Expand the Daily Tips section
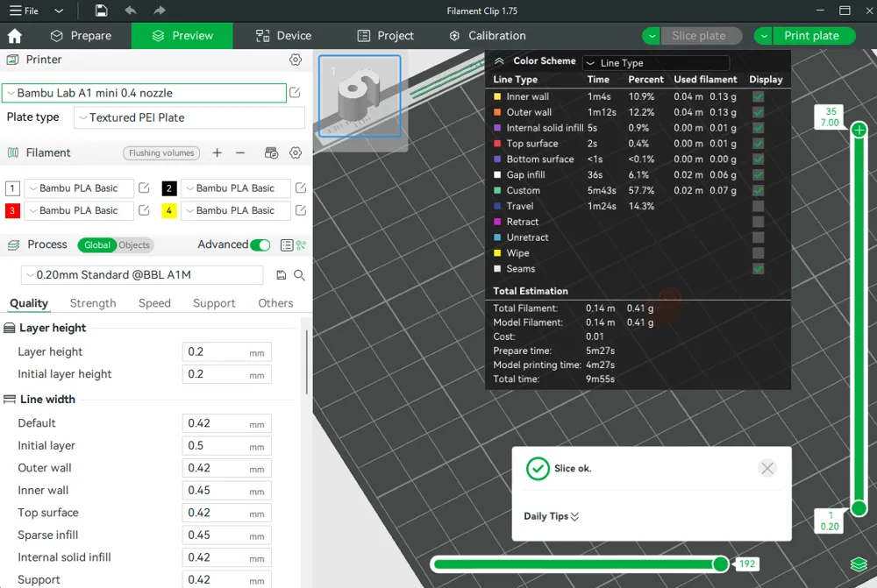The width and height of the screenshot is (877, 588). (551, 516)
